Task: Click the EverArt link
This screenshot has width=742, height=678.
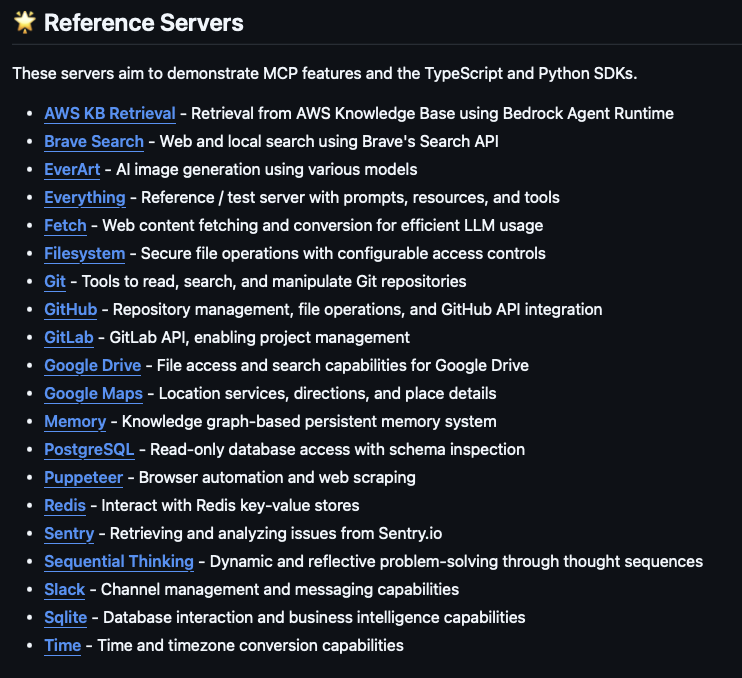Action: tap(72, 169)
